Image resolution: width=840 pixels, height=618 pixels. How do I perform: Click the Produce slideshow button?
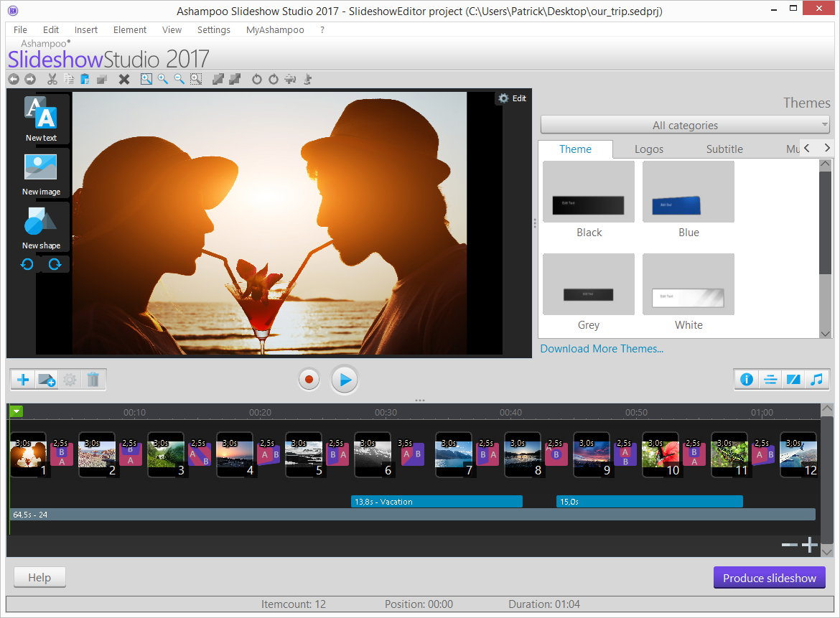click(x=769, y=578)
